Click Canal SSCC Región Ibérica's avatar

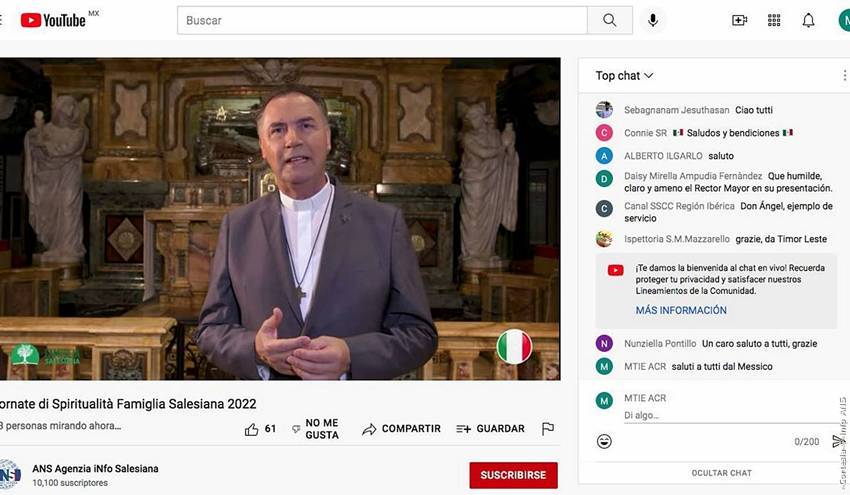[x=604, y=209]
